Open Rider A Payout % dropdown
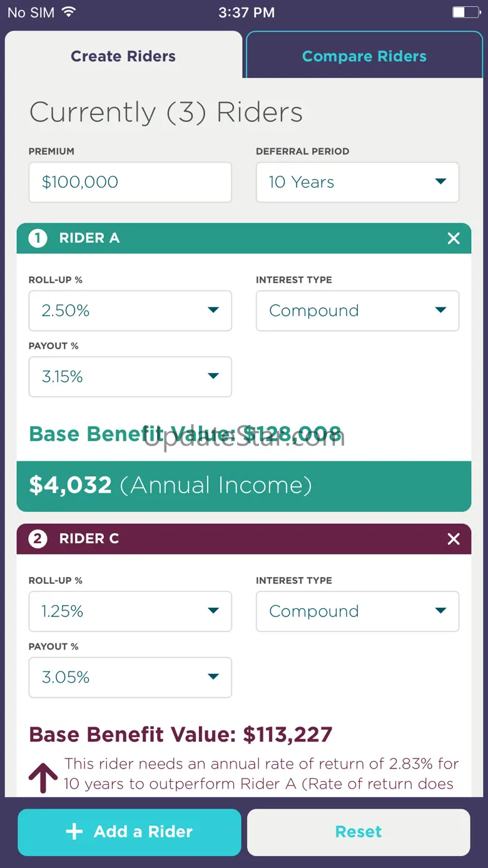The height and width of the screenshot is (868, 488). pyautogui.click(x=130, y=377)
